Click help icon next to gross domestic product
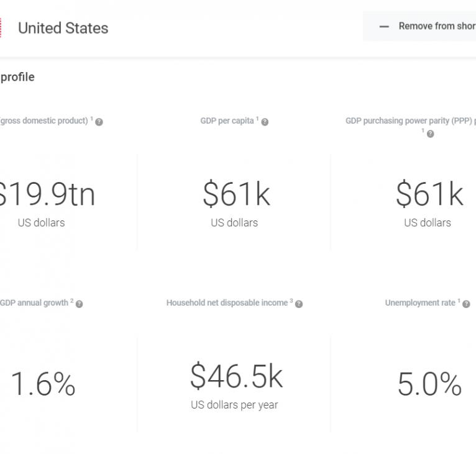476x454 pixels. 99,122
